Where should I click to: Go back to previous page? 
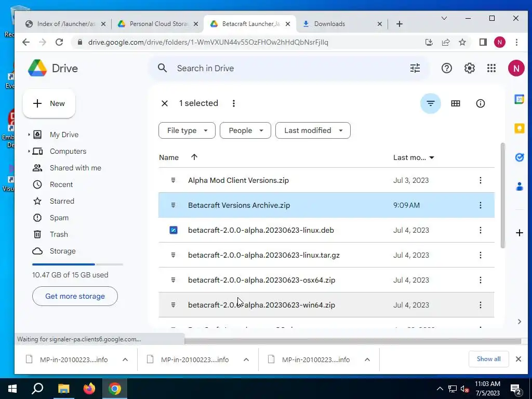coord(26,42)
